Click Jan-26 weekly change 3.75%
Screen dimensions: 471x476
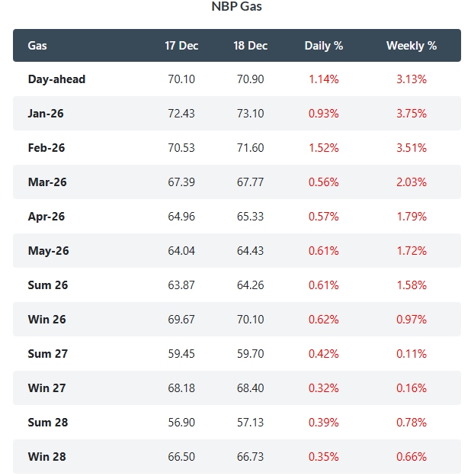coord(412,114)
